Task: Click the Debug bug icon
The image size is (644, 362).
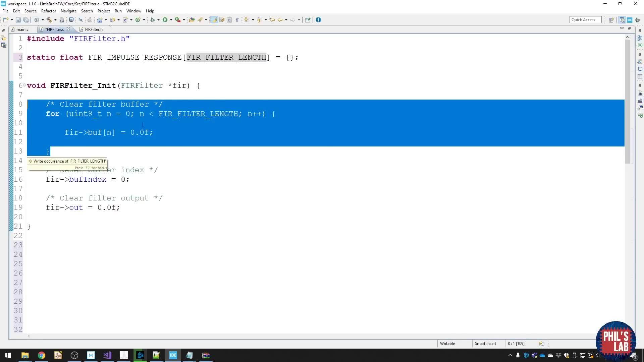Action: pyautogui.click(x=152, y=20)
